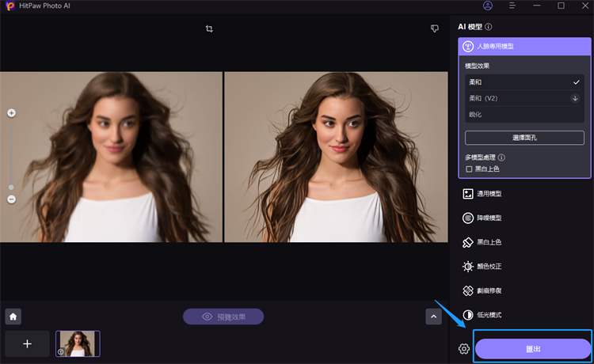
Task: Choose the 降噪模型 model entry
Action: point(489,218)
